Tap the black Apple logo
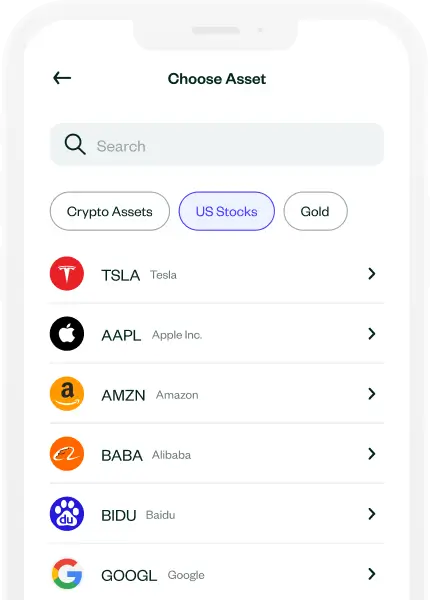This screenshot has height=600, width=430. 67,334
